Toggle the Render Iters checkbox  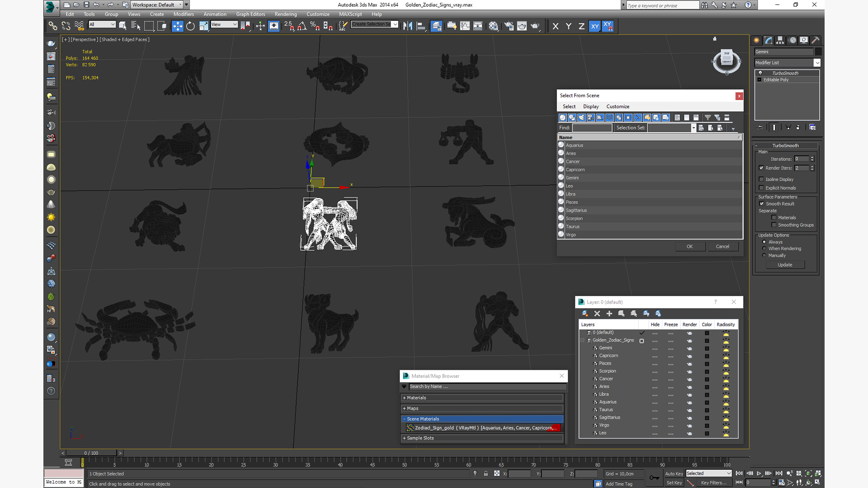761,168
